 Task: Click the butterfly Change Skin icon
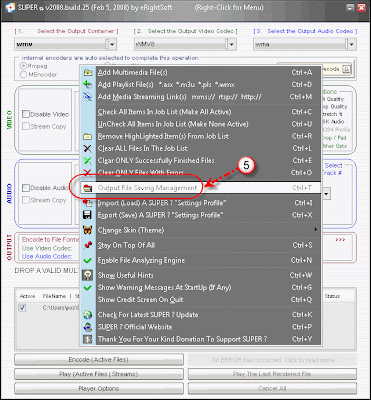(x=88, y=230)
